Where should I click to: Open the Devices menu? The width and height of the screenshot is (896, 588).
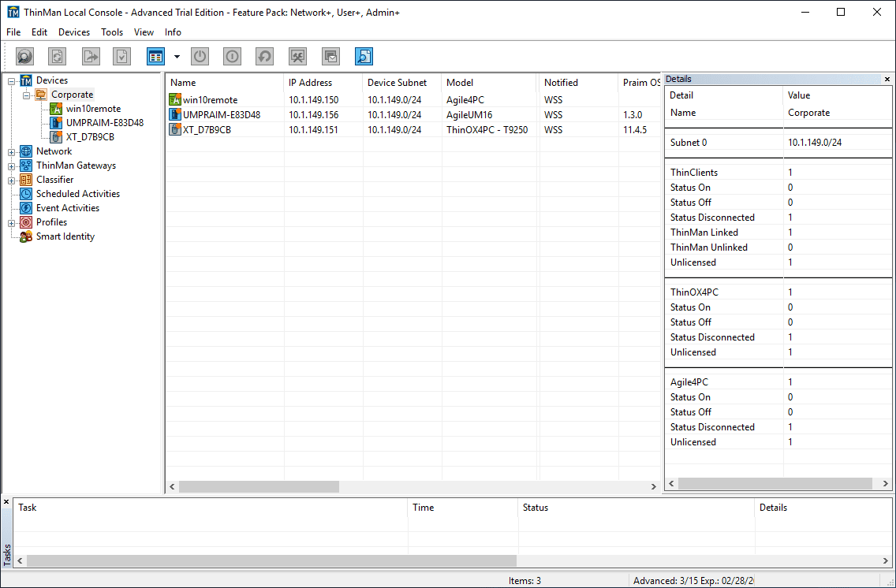(x=74, y=32)
